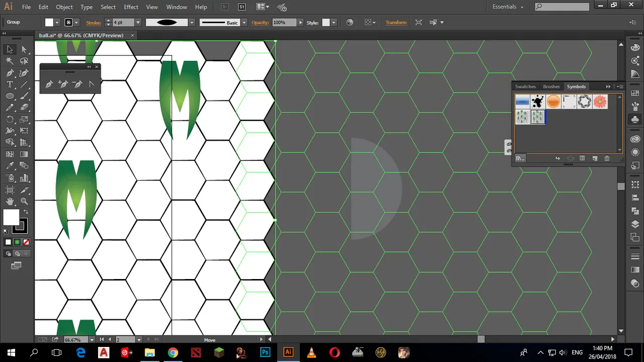Click the Adobe search field

point(562,7)
